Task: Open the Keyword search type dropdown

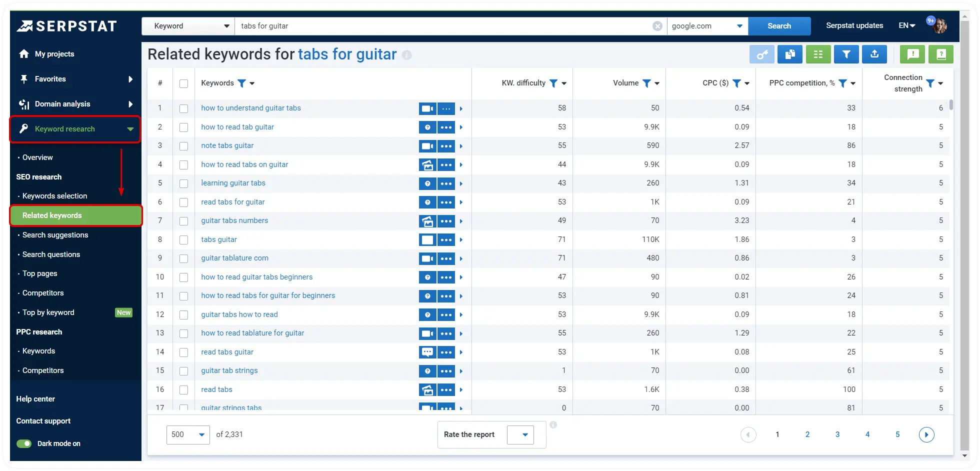Action: coord(188,25)
